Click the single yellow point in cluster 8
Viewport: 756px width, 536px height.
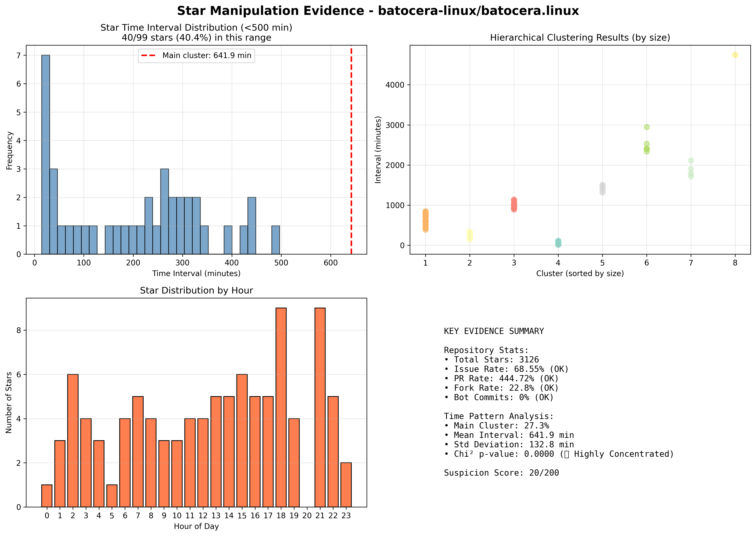pos(735,55)
